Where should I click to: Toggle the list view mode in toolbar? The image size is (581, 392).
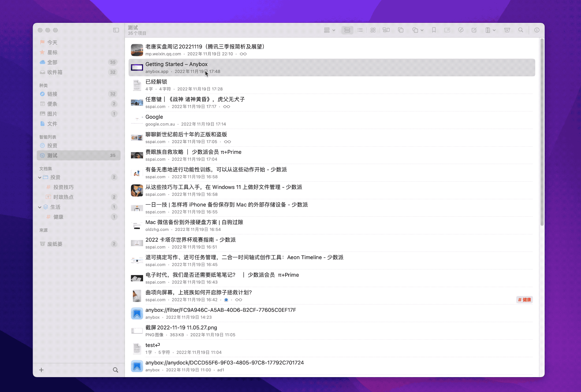click(x=360, y=30)
